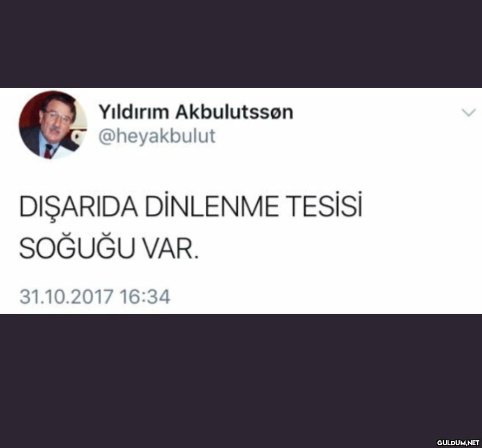Click the date 31.10.2017 in the timestamp
The height and width of the screenshot is (448, 482).
[x=66, y=297]
